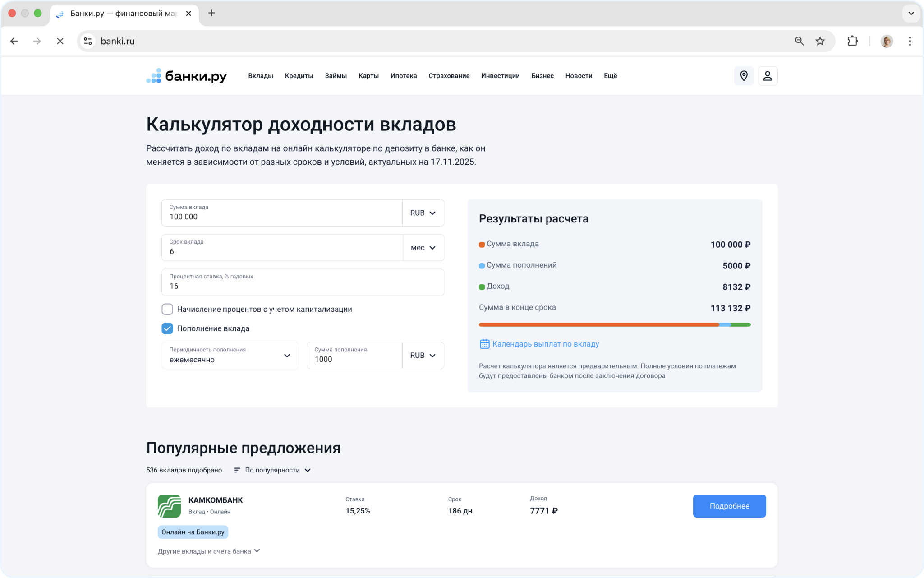Enable capitalization interest checkbox
Viewport: 924px width, 578px height.
click(x=167, y=309)
